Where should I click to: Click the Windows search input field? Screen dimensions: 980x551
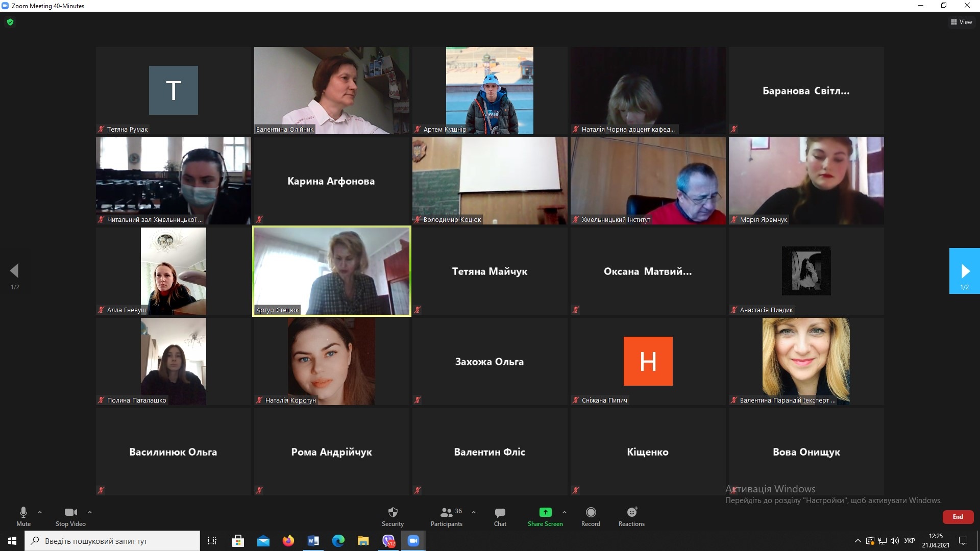(112, 541)
